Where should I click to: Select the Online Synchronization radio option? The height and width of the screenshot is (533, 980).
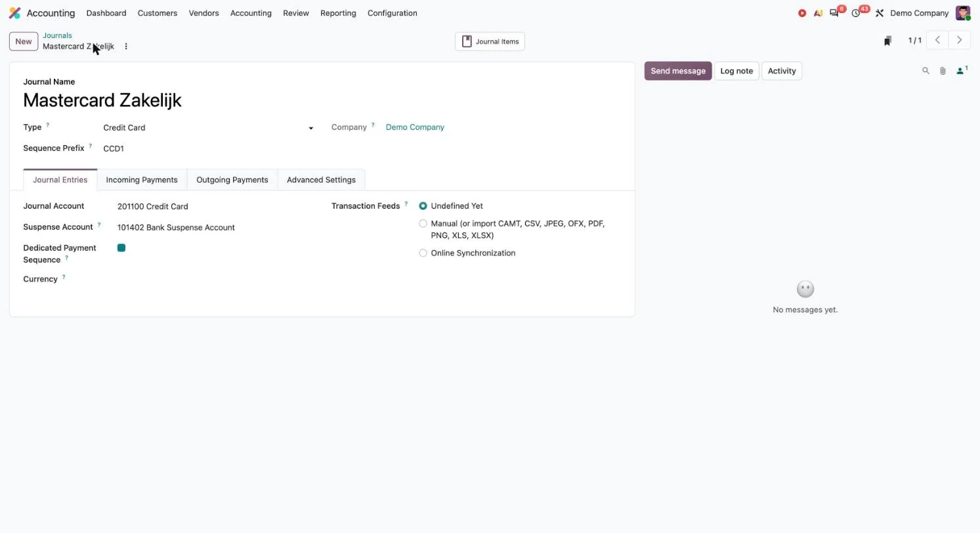pyautogui.click(x=423, y=253)
